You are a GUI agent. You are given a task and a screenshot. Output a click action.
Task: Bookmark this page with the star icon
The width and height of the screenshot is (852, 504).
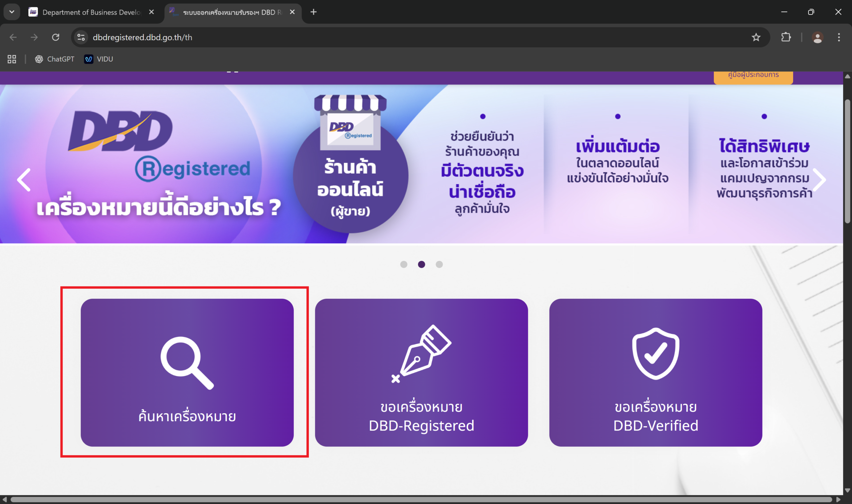pyautogui.click(x=755, y=37)
